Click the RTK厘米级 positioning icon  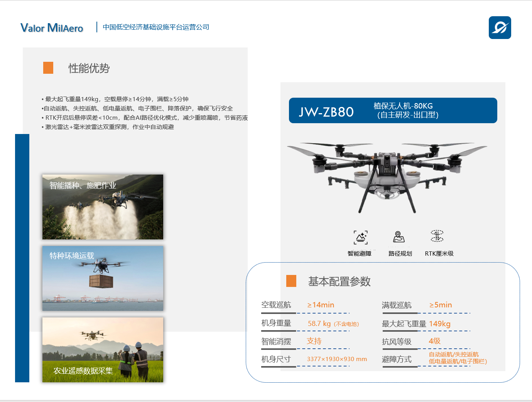[437, 236]
